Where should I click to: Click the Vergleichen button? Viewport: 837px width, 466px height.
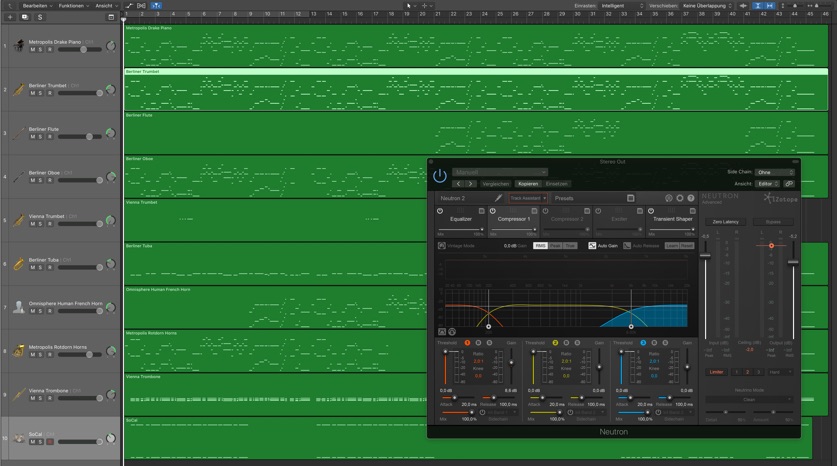(495, 184)
